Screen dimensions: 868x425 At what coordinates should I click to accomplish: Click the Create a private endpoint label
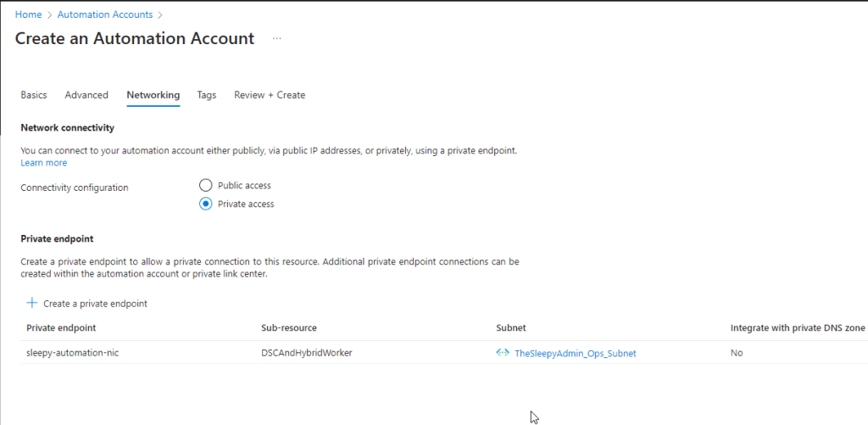coord(95,304)
